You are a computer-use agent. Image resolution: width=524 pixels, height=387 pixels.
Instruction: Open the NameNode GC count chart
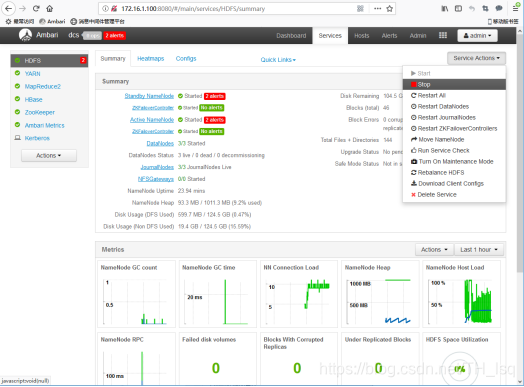[136, 294]
